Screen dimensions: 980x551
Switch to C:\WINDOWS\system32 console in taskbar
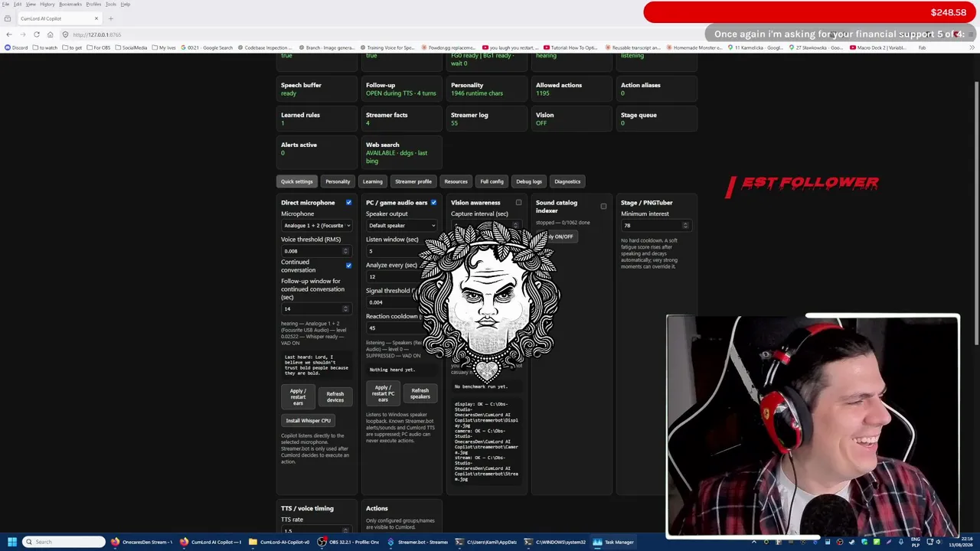[556, 542]
